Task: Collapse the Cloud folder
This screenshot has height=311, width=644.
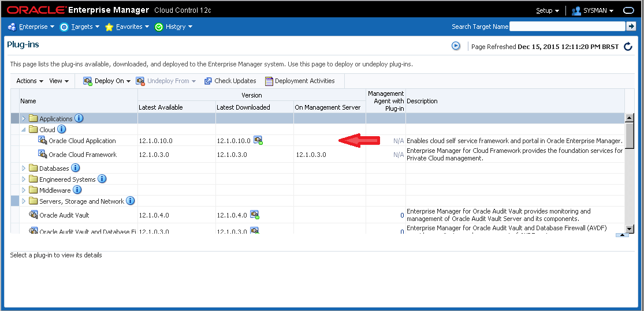Action: pyautogui.click(x=24, y=130)
